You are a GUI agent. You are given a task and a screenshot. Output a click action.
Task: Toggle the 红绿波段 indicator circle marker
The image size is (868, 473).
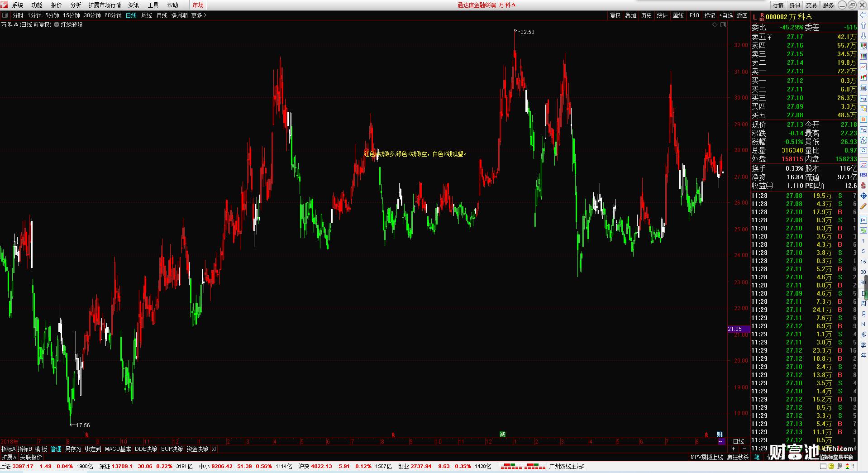pyautogui.click(x=57, y=25)
